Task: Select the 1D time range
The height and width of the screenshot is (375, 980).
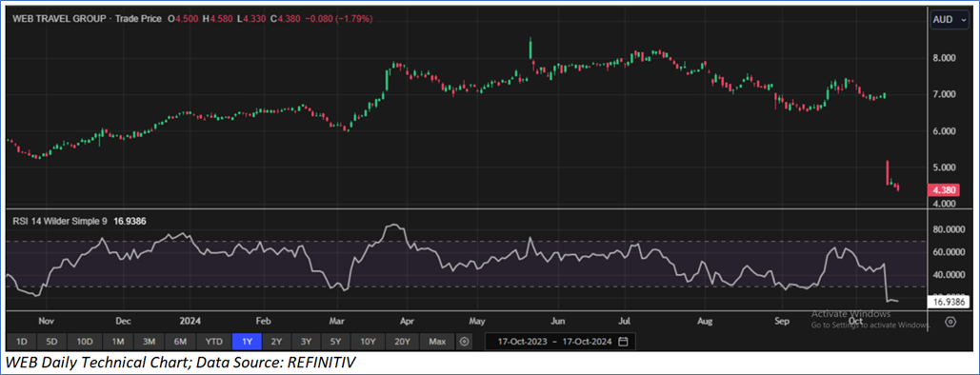Action: [x=21, y=342]
